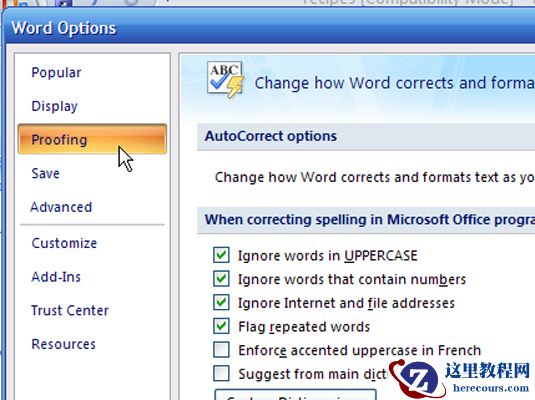This screenshot has width=535, height=400.
Task: Open the Popular options category
Action: 56,73
